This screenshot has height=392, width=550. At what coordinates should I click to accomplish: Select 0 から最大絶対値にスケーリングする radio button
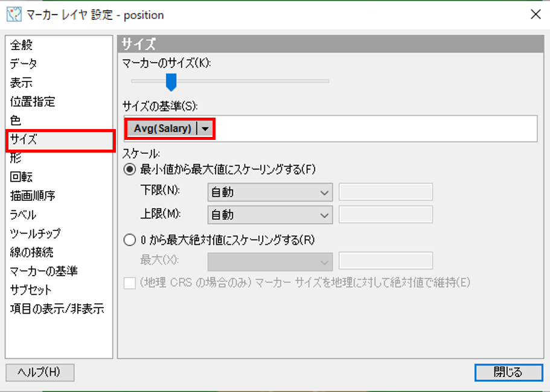click(x=130, y=240)
